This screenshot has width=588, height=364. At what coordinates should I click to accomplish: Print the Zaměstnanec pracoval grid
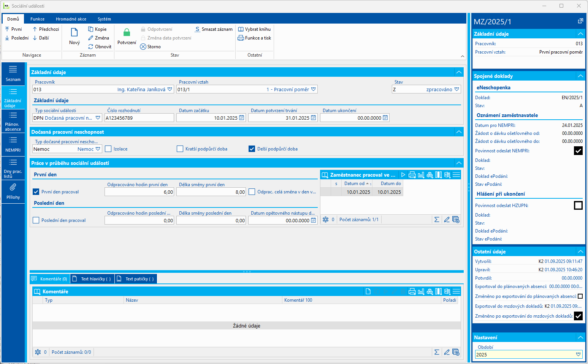[x=412, y=175]
